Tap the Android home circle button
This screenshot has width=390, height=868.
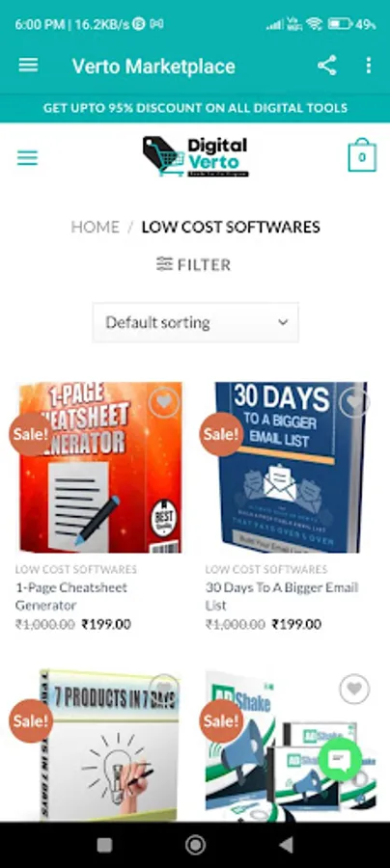point(195,845)
